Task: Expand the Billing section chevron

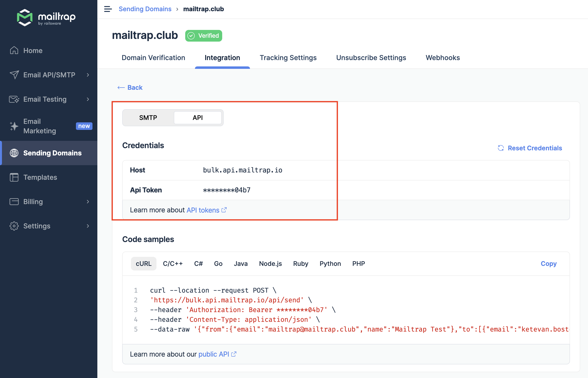Action: click(88, 201)
